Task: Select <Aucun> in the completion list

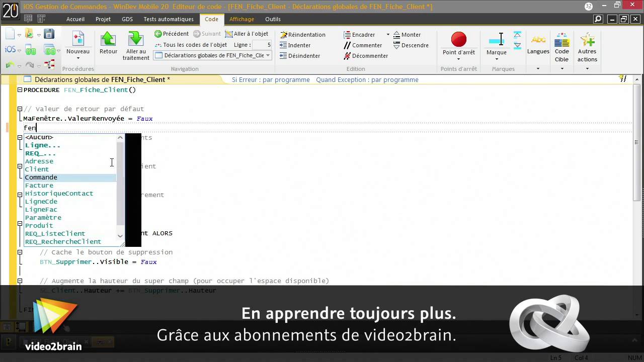Action: pos(70,137)
